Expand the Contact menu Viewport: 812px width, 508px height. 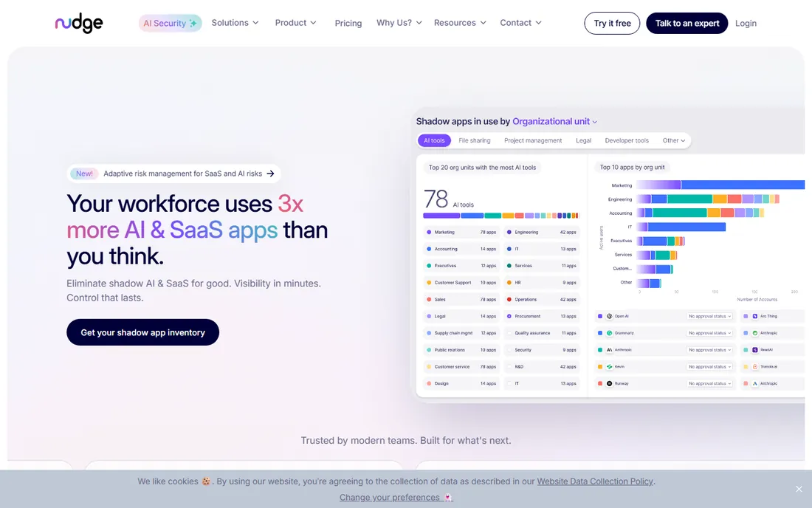[x=520, y=23]
